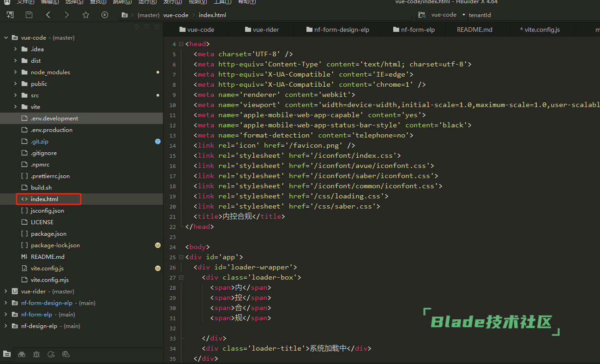This screenshot has width=600, height=364.
Task: Open the project manager panel icon
Action: (7, 354)
